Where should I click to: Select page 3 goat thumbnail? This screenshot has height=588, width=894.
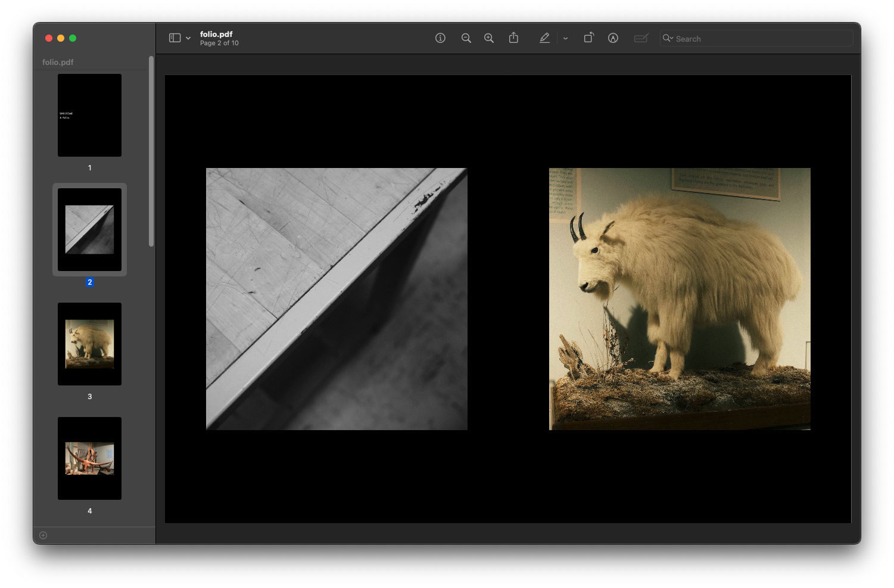89,344
